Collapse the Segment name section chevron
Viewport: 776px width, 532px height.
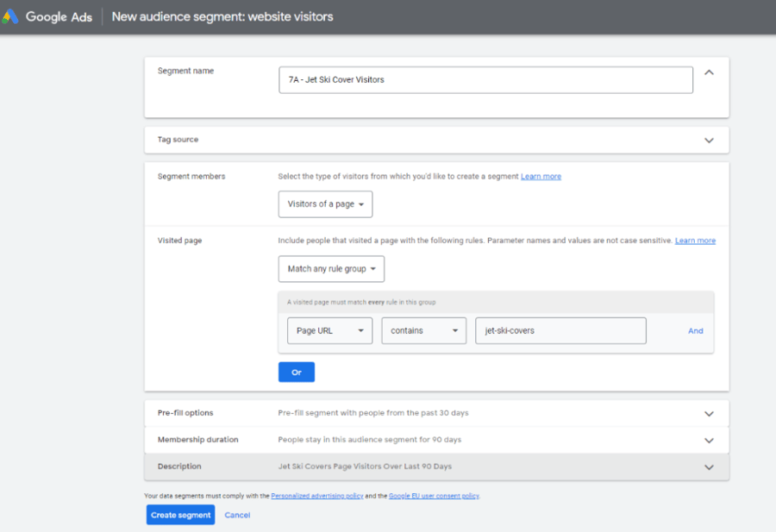coord(709,73)
